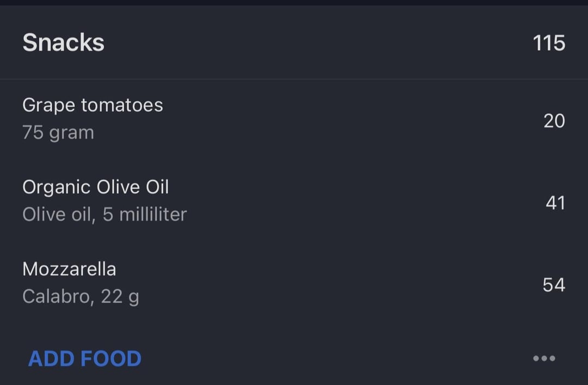Open the Organic Olive Oil entry
Image resolution: width=588 pixels, height=385 pixels.
[x=96, y=187]
